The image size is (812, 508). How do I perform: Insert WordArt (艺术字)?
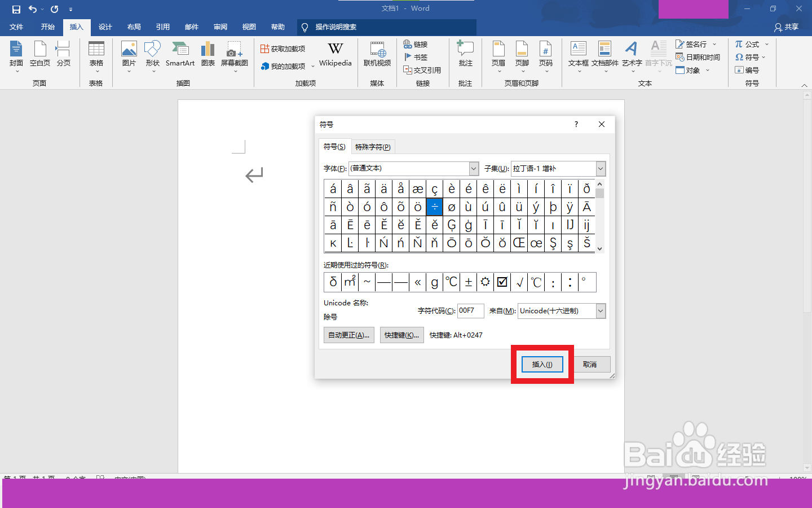pos(632,56)
